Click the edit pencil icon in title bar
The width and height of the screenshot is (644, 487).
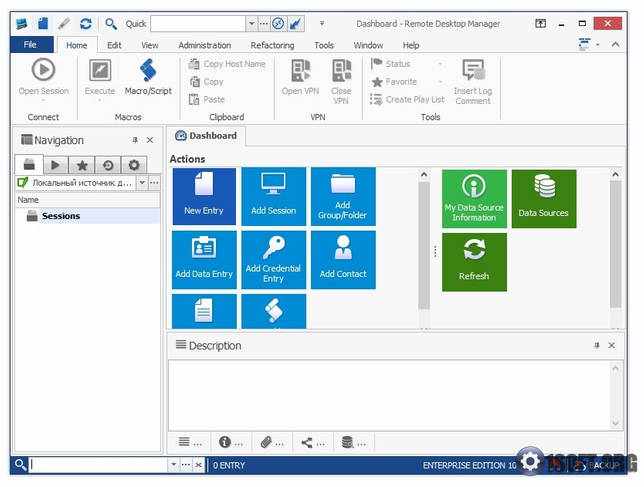point(64,23)
